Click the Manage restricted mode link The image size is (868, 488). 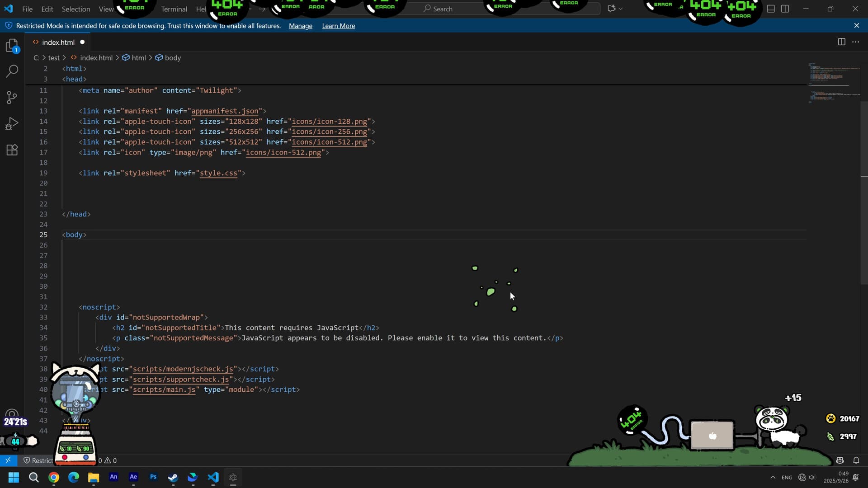point(300,26)
